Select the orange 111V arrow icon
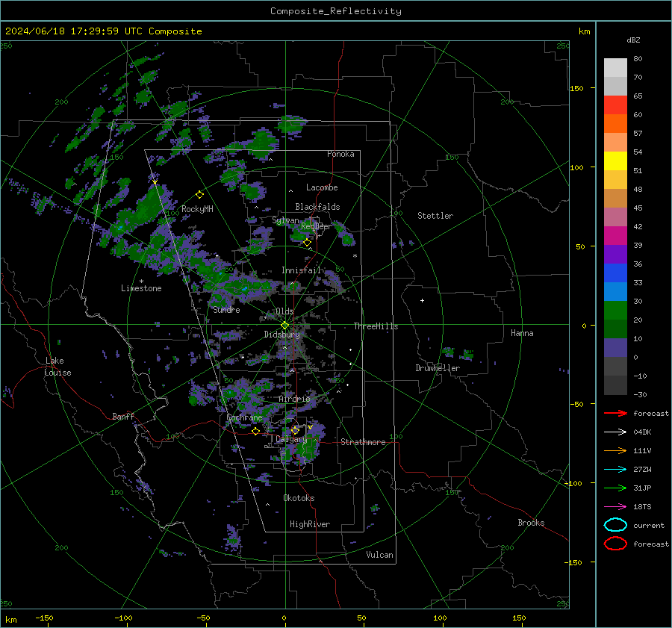 (615, 450)
